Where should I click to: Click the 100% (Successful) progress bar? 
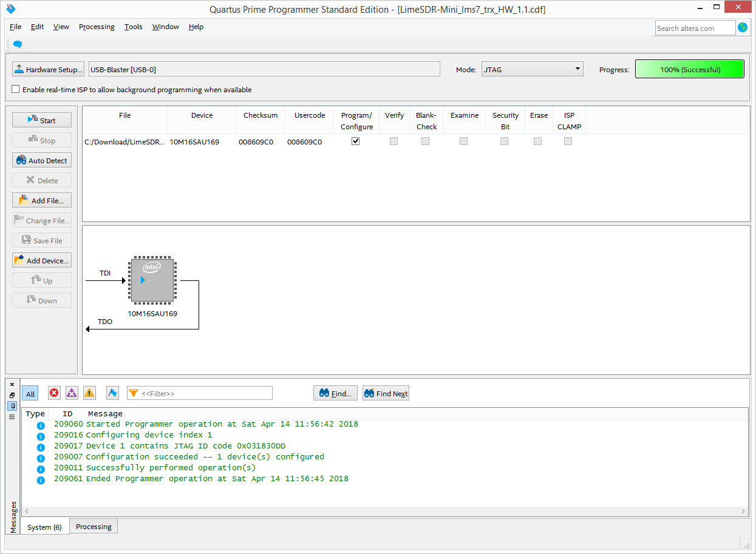tap(689, 69)
